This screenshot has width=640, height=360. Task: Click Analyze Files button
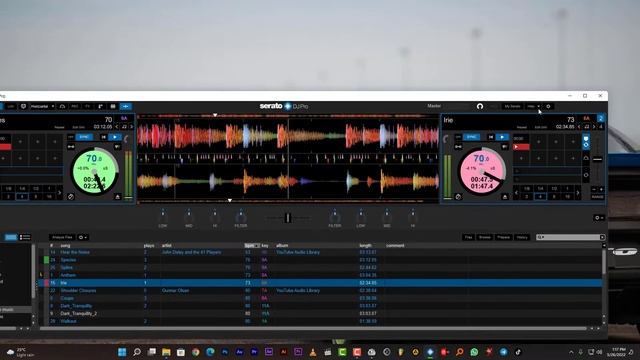62,237
